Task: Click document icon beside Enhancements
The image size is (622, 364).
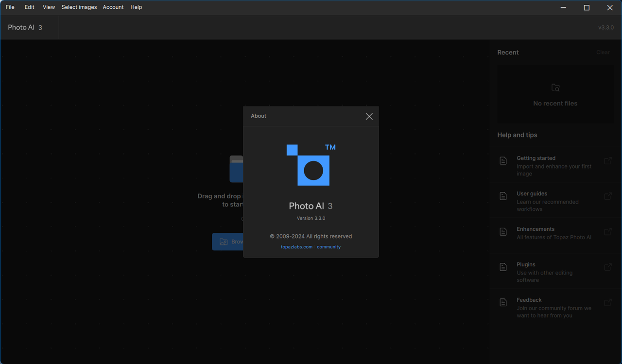Action: pos(503,231)
